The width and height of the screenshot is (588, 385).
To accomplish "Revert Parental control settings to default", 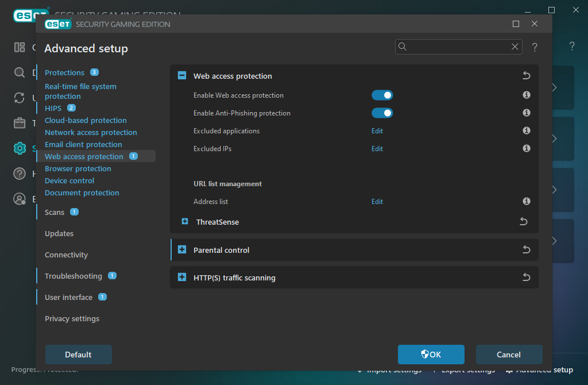I will point(527,249).
